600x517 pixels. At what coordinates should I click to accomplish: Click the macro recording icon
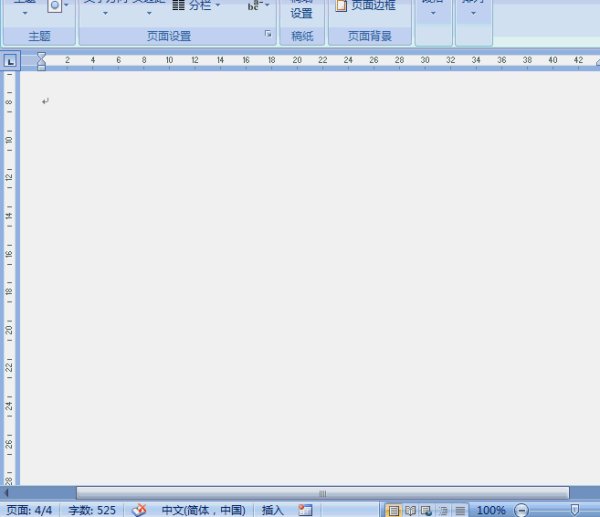[305, 510]
